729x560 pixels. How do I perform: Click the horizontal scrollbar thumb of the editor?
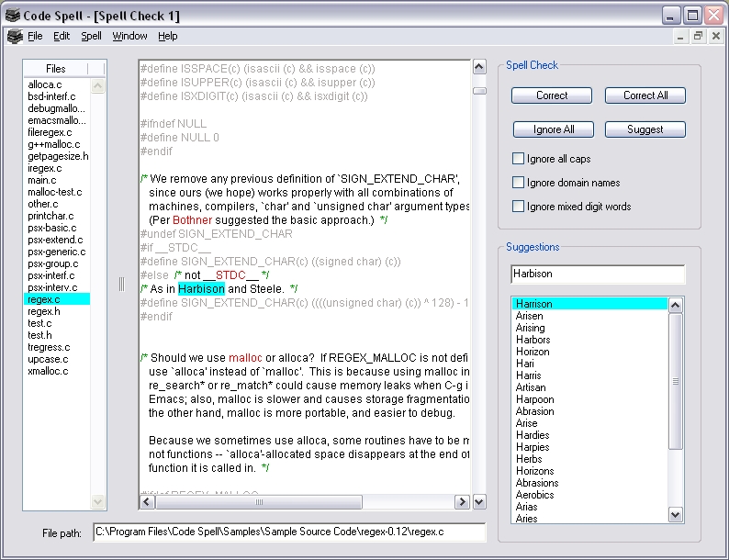point(259,502)
